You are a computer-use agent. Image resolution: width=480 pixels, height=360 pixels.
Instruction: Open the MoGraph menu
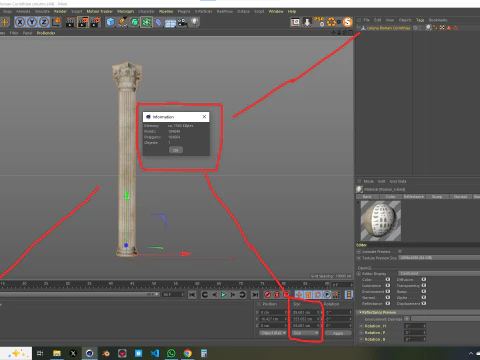tap(125, 11)
